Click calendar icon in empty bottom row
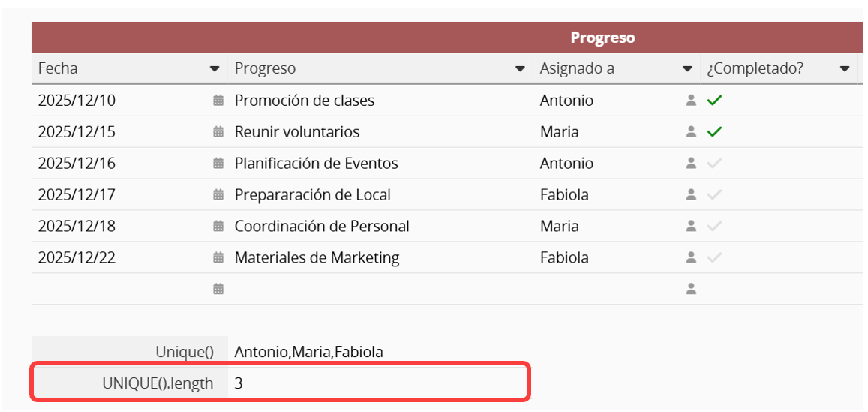 point(218,289)
